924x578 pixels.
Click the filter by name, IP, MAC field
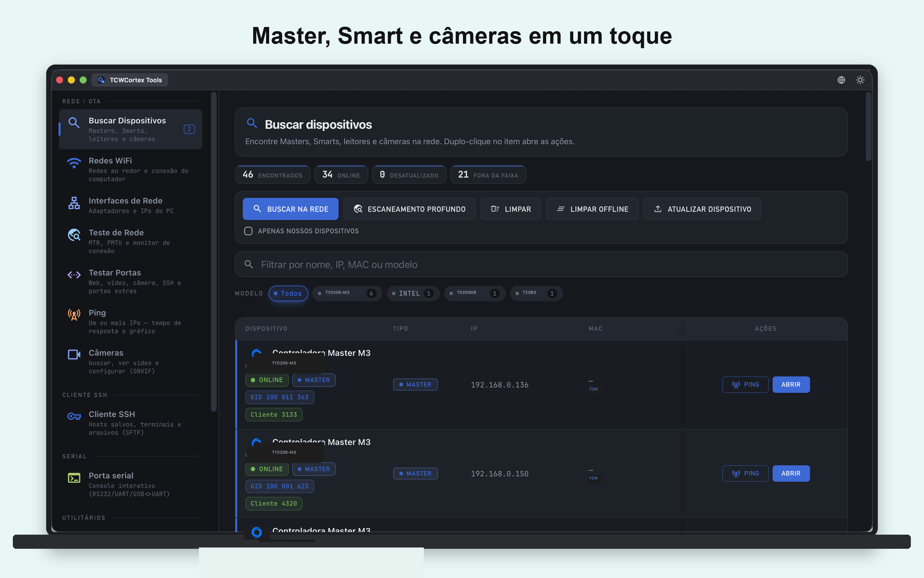click(541, 264)
